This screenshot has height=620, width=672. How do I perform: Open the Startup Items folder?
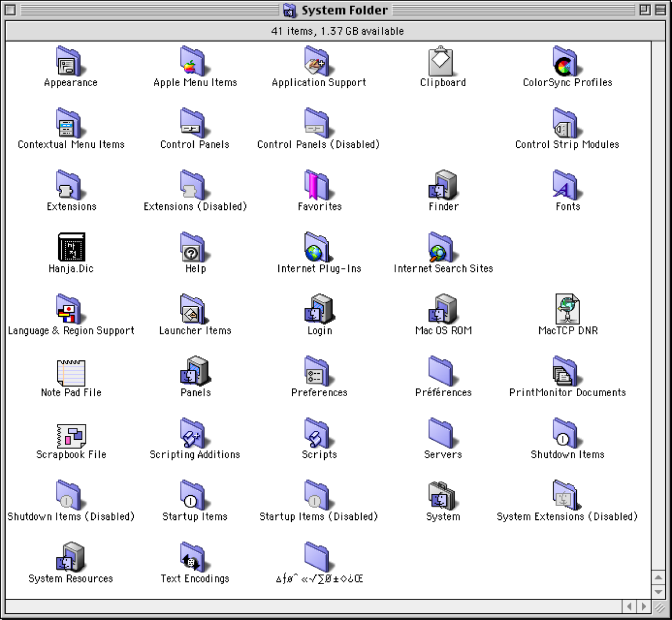pos(194,496)
